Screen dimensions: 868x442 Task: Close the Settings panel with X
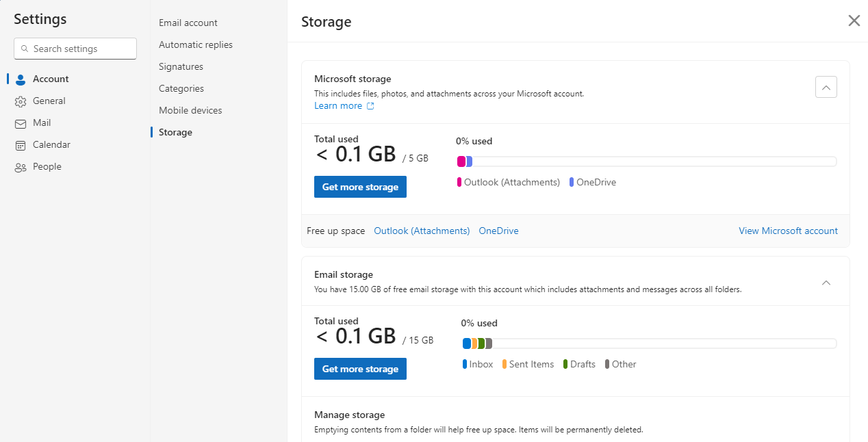854,21
